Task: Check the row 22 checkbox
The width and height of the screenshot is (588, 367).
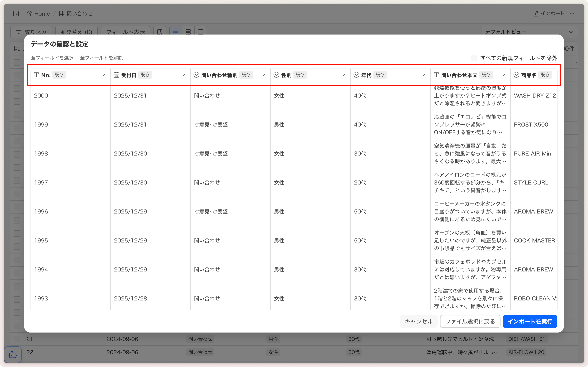Action: [x=17, y=352]
